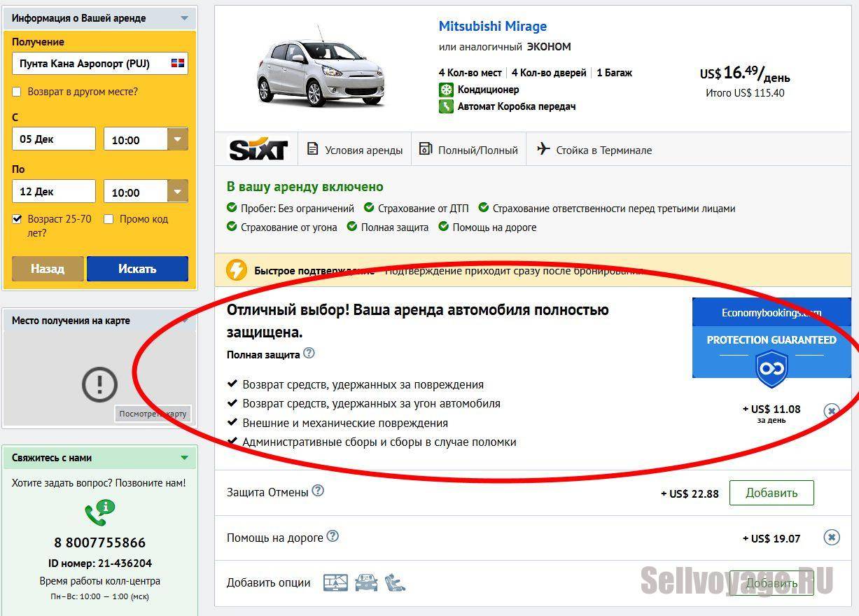Screen dimensions: 859x616
Task: Open help icon beside Защита Отмены
Action: [318, 491]
